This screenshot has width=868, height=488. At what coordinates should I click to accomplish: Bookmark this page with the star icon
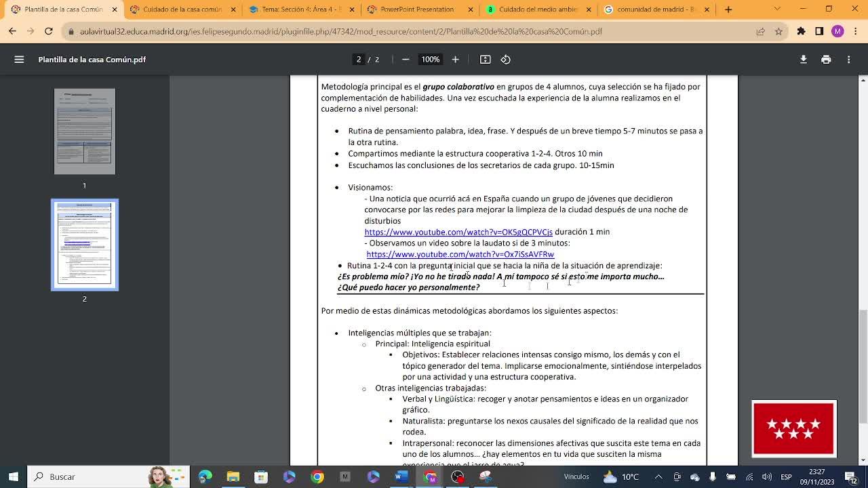[x=778, y=31]
